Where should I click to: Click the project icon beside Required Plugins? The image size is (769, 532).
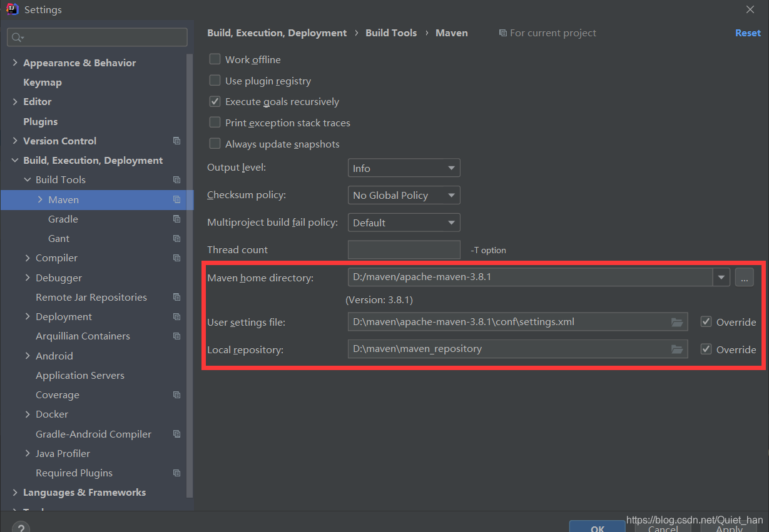(176, 473)
